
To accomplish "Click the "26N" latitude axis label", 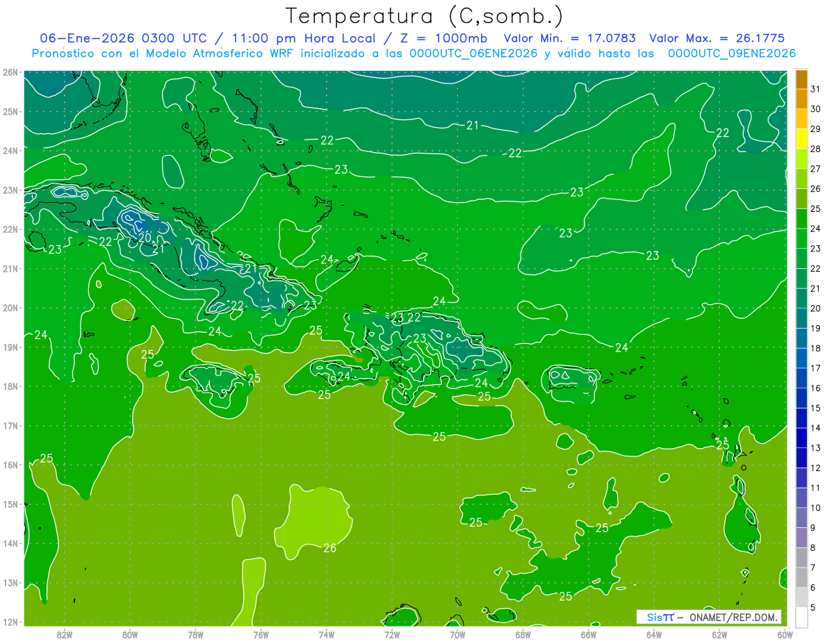I will (x=10, y=72).
